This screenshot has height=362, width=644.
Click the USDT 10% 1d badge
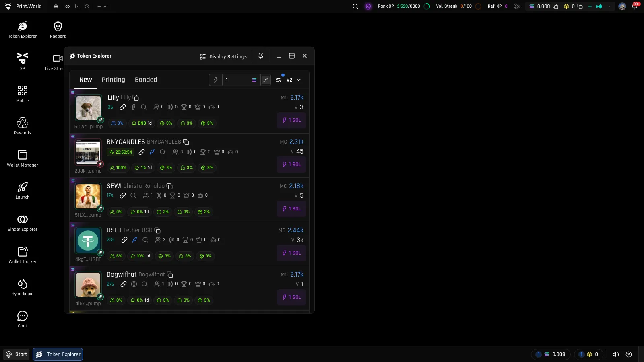click(x=140, y=256)
